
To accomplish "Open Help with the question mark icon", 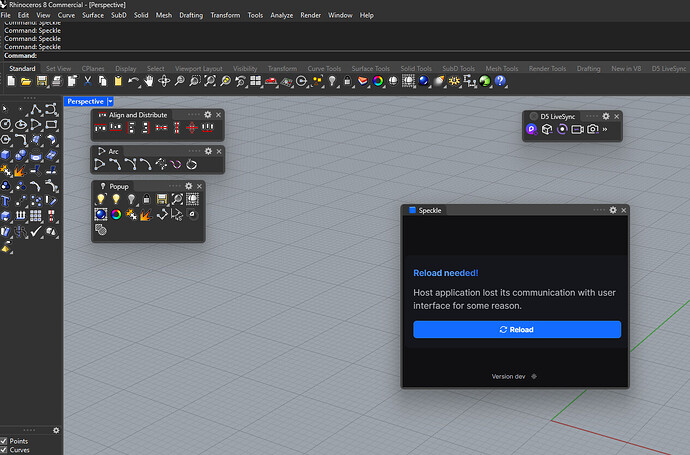I will click(x=500, y=81).
